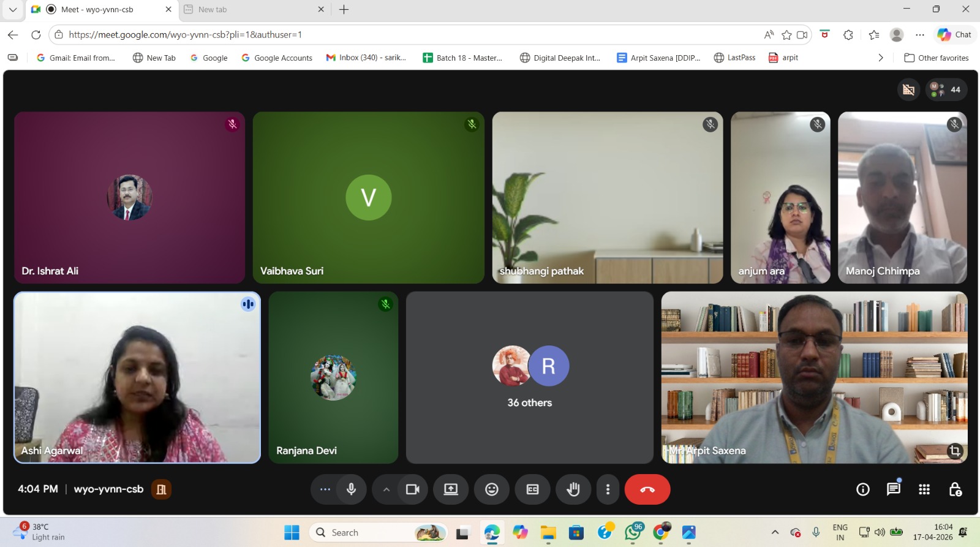The height and width of the screenshot is (547, 980).
Task: Toggle the microphone on or off
Action: (x=351, y=489)
